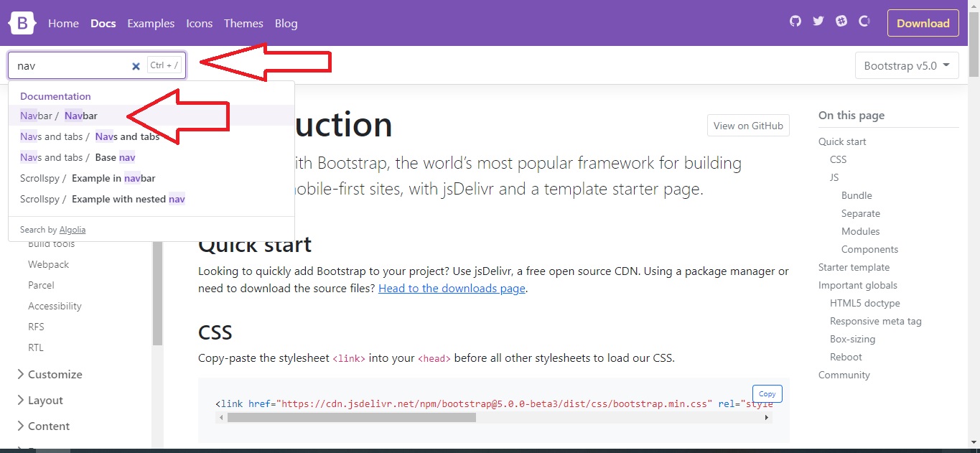Click the Download button

click(x=923, y=23)
